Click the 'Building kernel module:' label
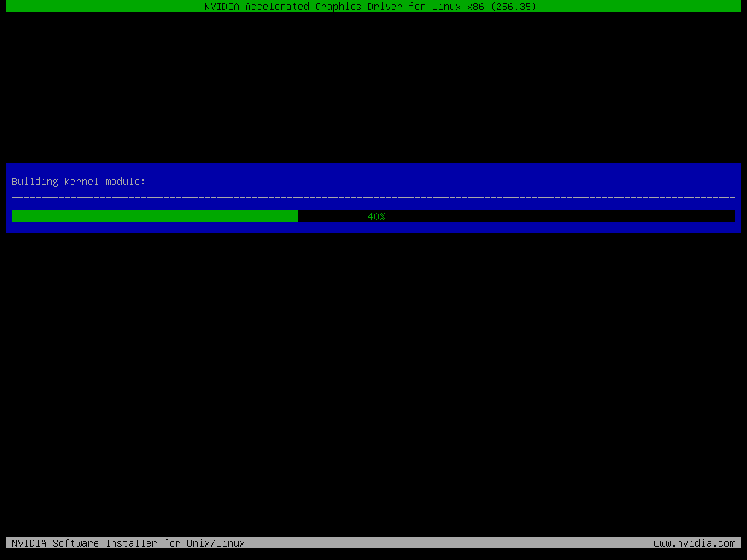747x560 pixels. pyautogui.click(x=79, y=182)
